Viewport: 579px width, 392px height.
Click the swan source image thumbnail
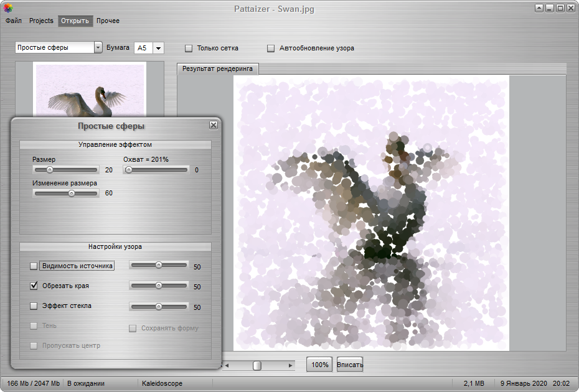[90, 90]
